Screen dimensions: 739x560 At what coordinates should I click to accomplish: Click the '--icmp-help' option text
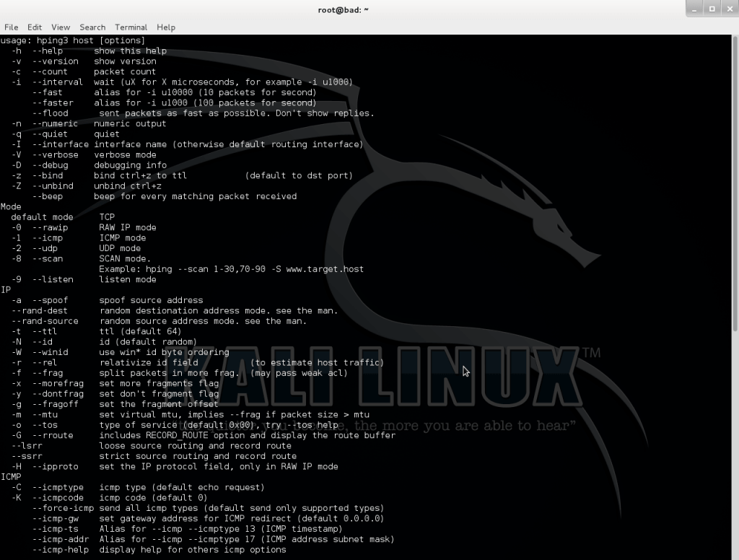[x=61, y=549]
